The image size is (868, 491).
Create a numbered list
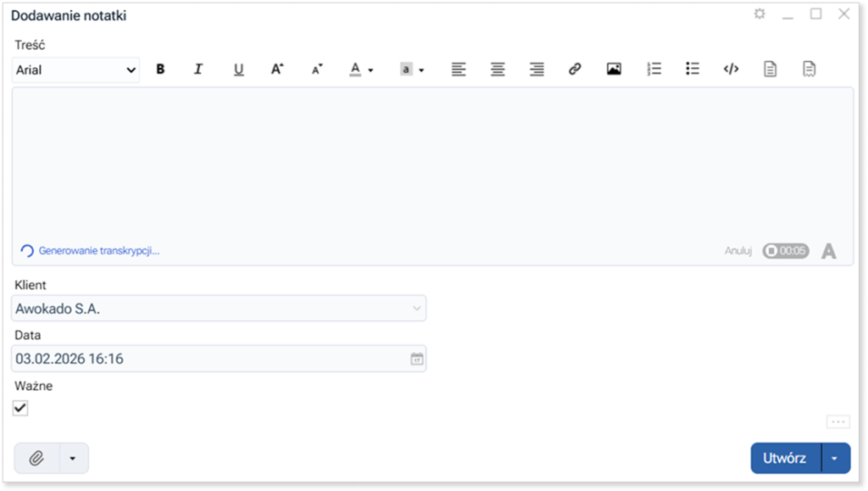pyautogui.click(x=654, y=70)
